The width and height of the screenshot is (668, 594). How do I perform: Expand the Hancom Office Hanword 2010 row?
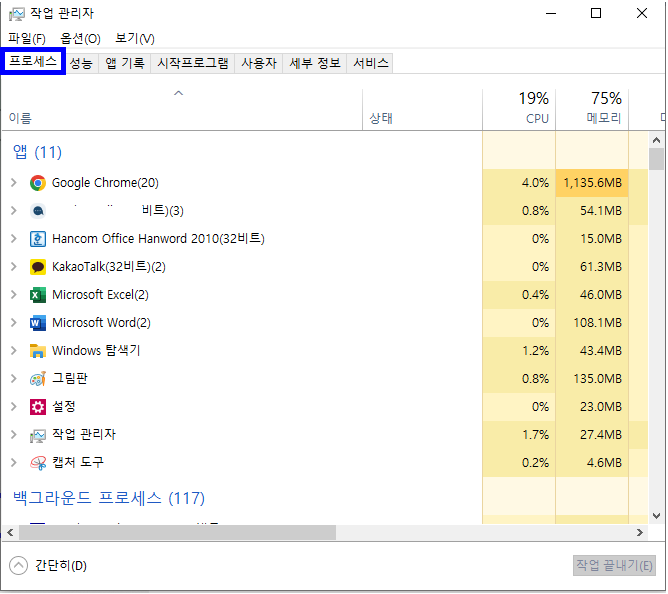tap(14, 239)
